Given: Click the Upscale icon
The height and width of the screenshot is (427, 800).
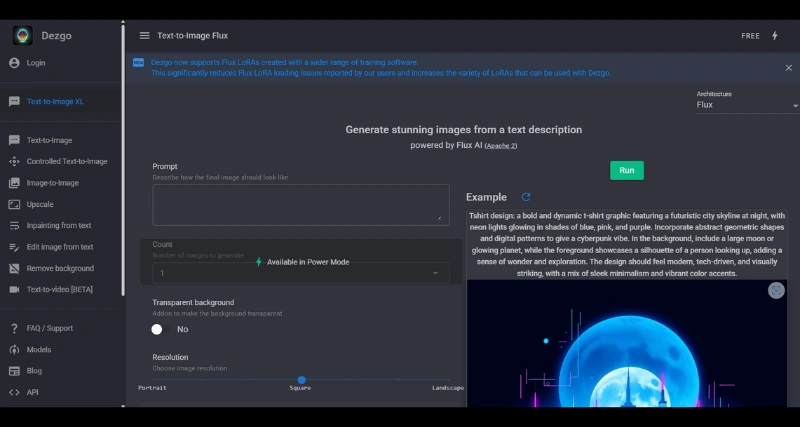Looking at the screenshot, I should click(x=14, y=205).
